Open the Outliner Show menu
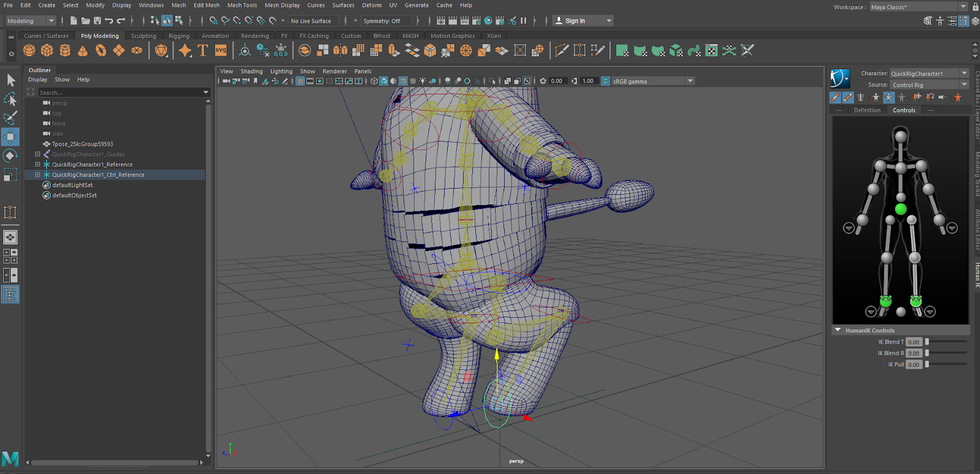 pyautogui.click(x=62, y=80)
